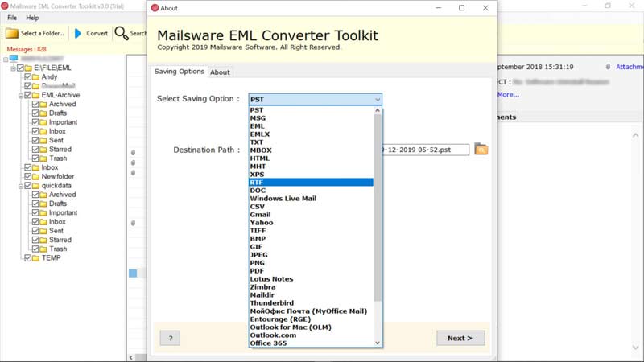Screen dimensions: 644x362
Task: Uncheck the TEMP folder checkbox
Action: (x=28, y=257)
